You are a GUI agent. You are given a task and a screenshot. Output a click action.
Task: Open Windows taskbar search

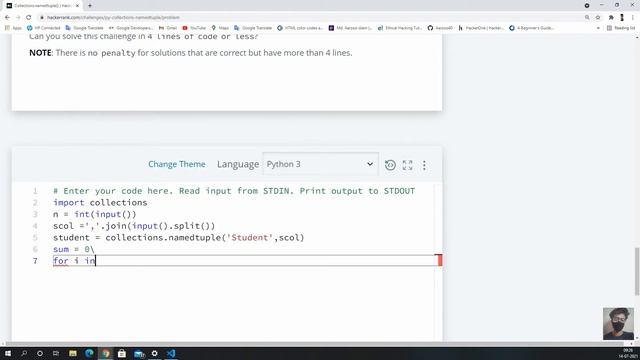[x=24, y=353]
